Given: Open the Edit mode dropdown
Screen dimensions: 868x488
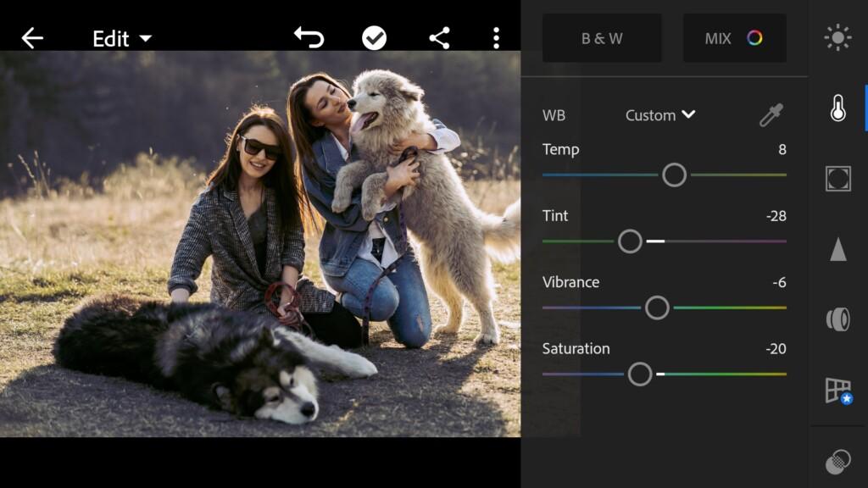Looking at the screenshot, I should (x=122, y=39).
